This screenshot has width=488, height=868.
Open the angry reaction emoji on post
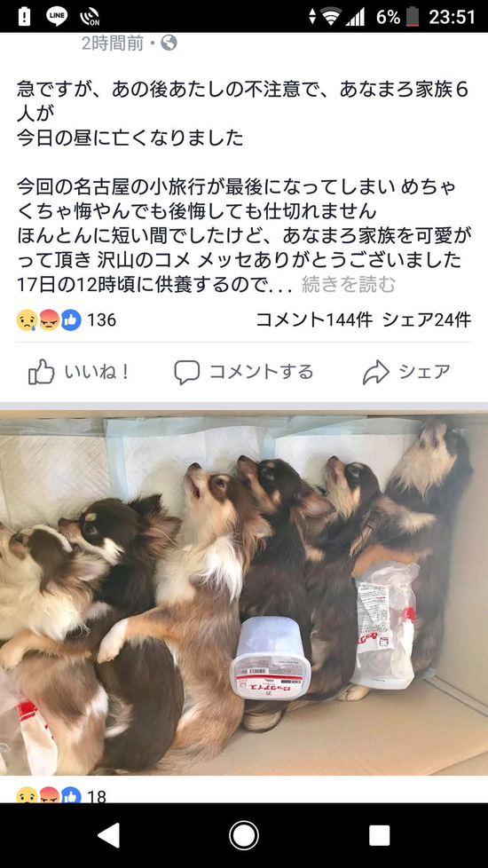tap(49, 320)
